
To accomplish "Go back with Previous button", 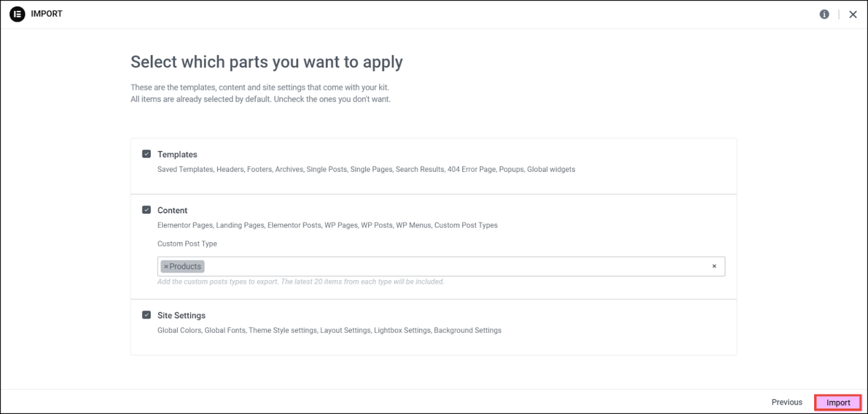I will (x=787, y=403).
